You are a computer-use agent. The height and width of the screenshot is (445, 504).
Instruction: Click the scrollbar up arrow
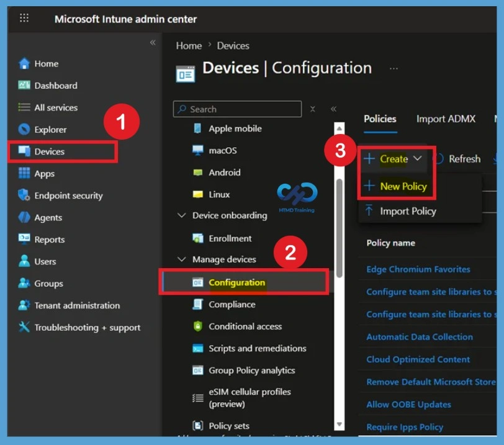point(339,128)
